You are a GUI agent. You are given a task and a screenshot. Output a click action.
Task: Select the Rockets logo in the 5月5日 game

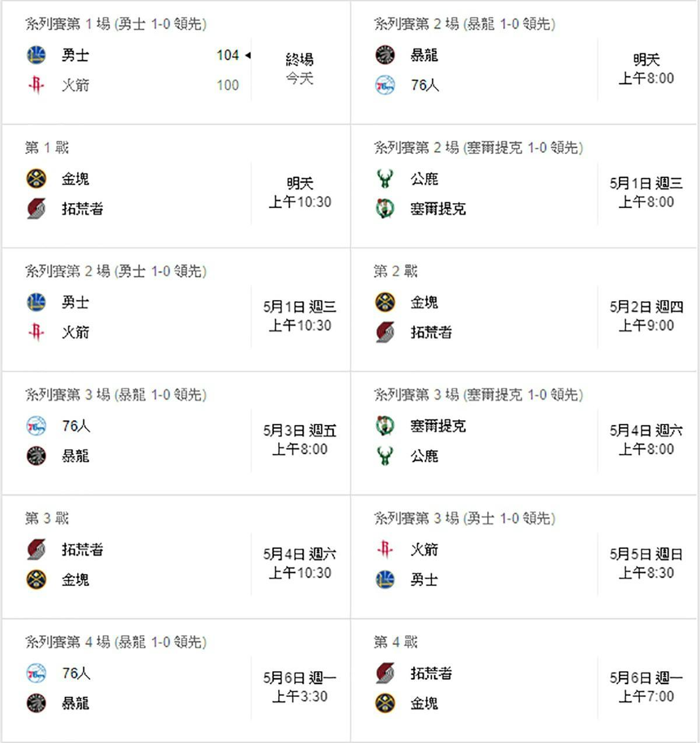pos(385,549)
